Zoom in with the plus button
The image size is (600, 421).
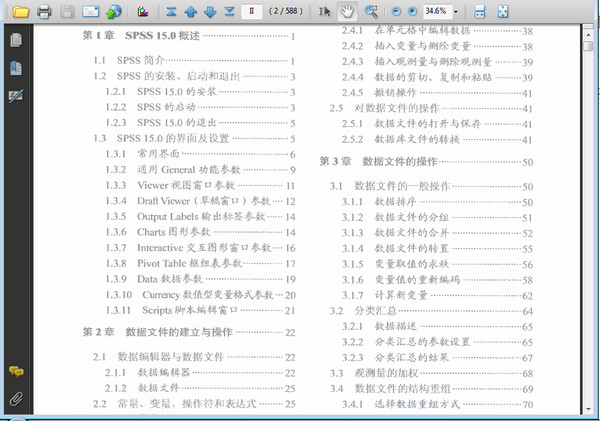412,11
